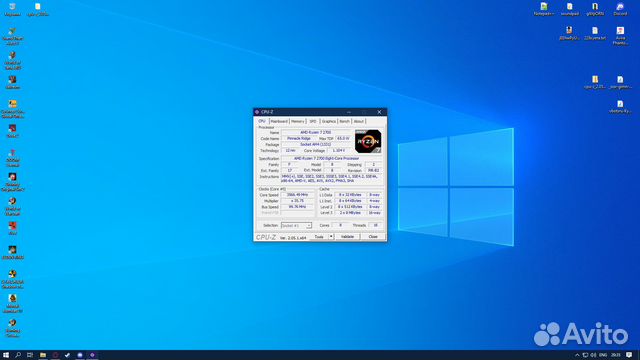Image resolution: width=640 pixels, height=360 pixels.
Task: Click the L1 Data cache size value
Action: 350,195
